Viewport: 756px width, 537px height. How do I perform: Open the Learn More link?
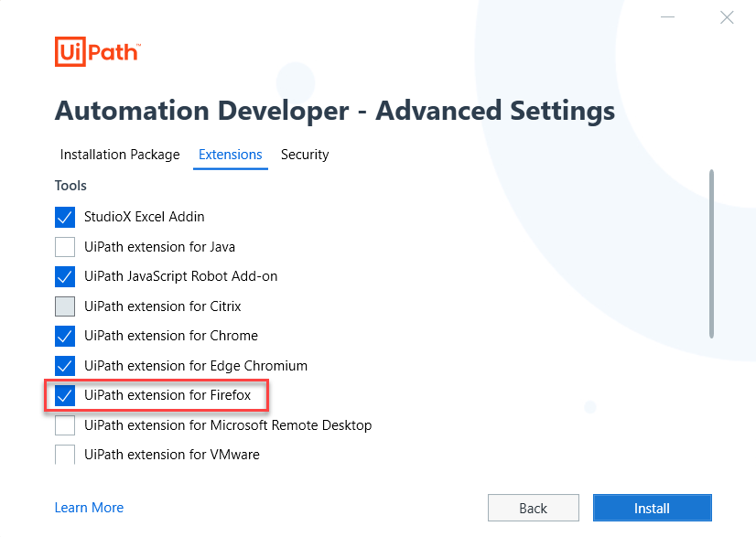tap(89, 507)
